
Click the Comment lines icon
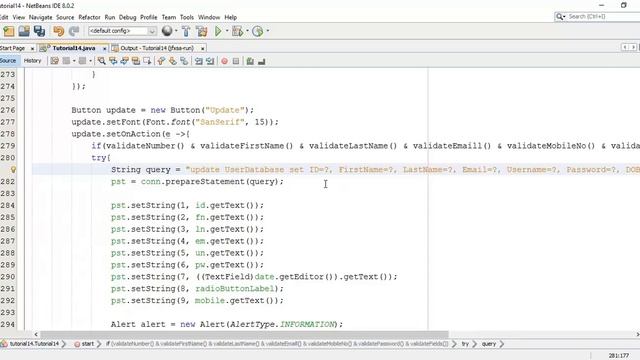(250, 61)
